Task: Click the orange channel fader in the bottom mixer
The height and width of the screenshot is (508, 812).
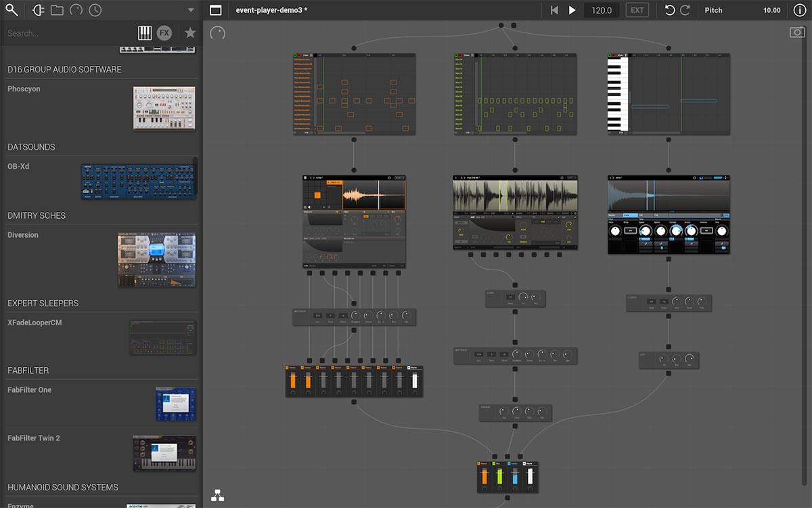Action: [484, 478]
